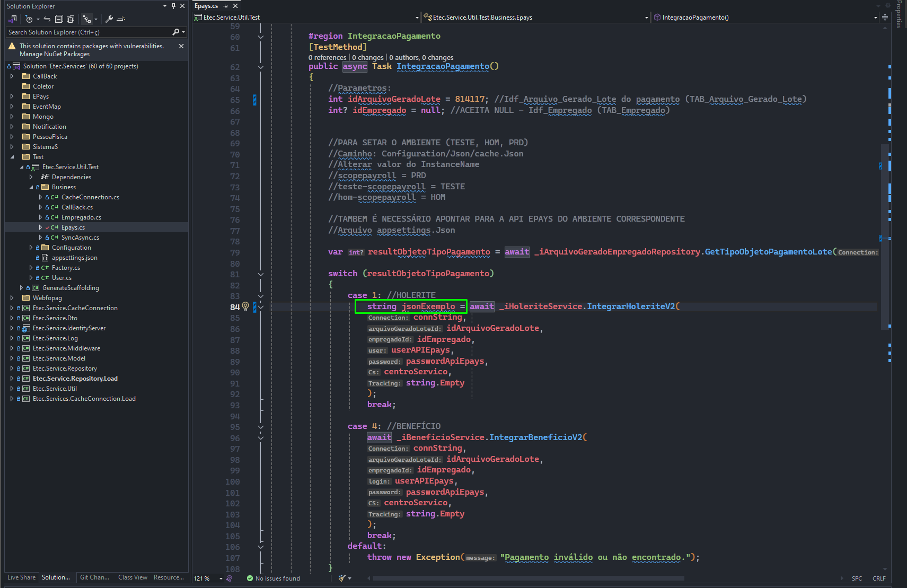The width and height of the screenshot is (907, 588).
Task: Open the 121 % zoom dropdown
Action: click(221, 578)
